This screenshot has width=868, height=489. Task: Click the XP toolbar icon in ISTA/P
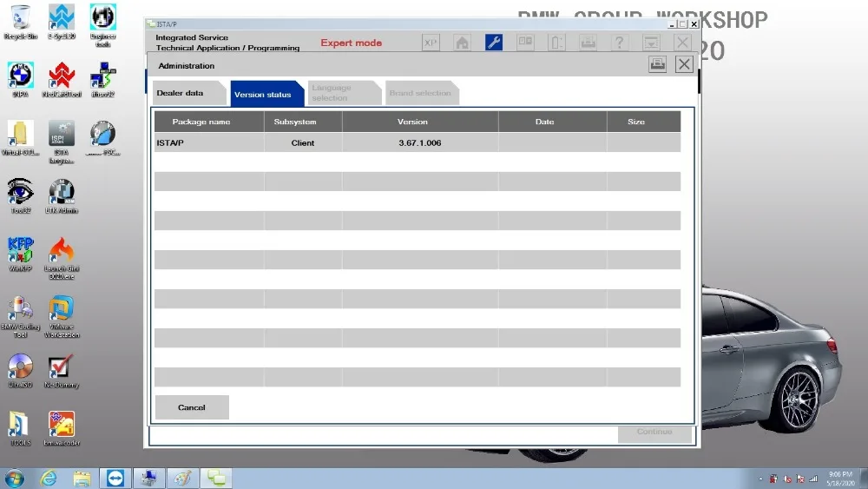431,43
